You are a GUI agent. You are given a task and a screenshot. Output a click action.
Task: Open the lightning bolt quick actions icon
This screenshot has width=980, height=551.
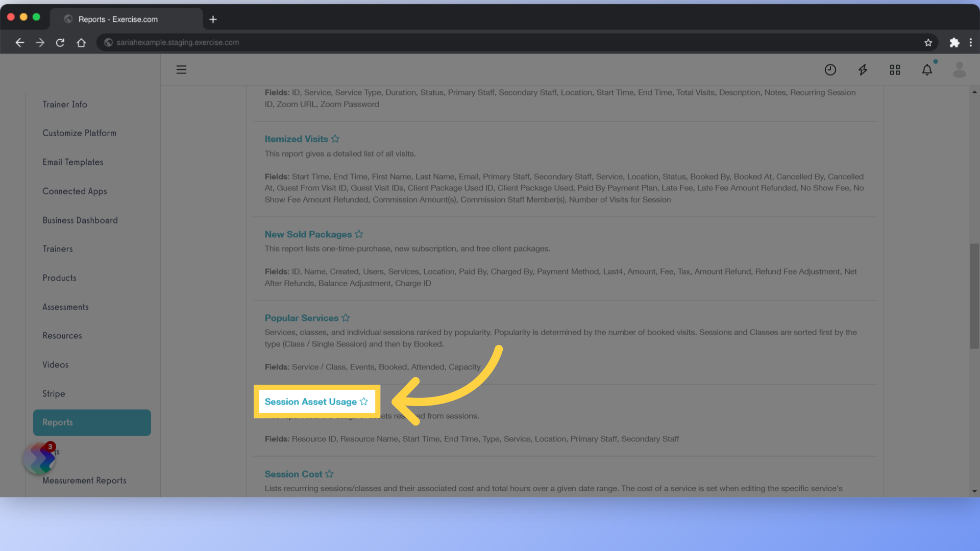(x=863, y=70)
